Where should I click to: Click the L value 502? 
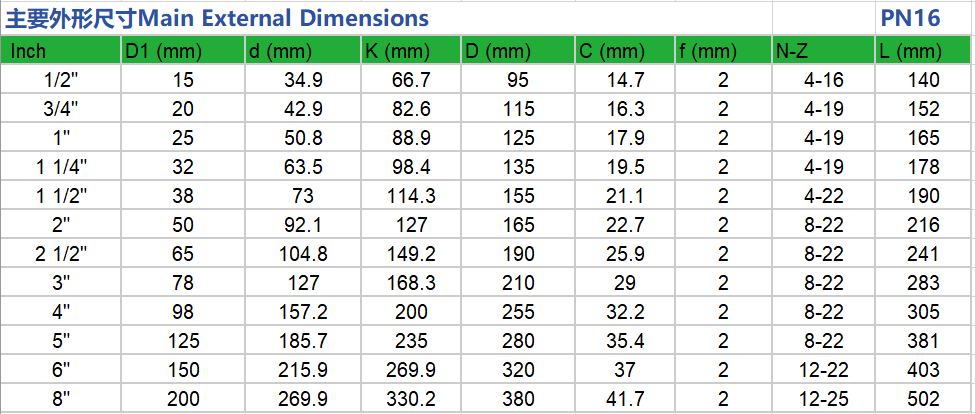click(x=923, y=398)
